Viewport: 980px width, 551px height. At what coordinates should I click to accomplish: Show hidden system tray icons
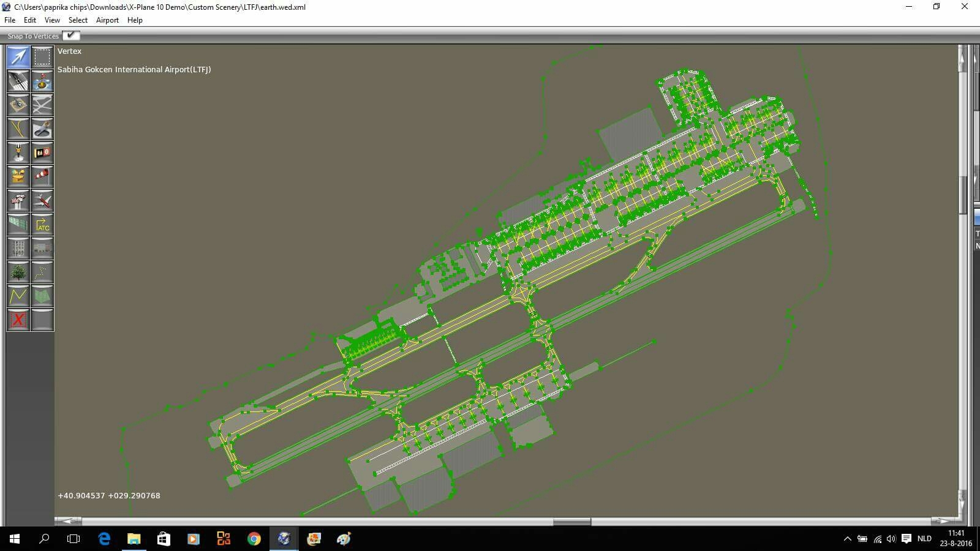point(847,539)
